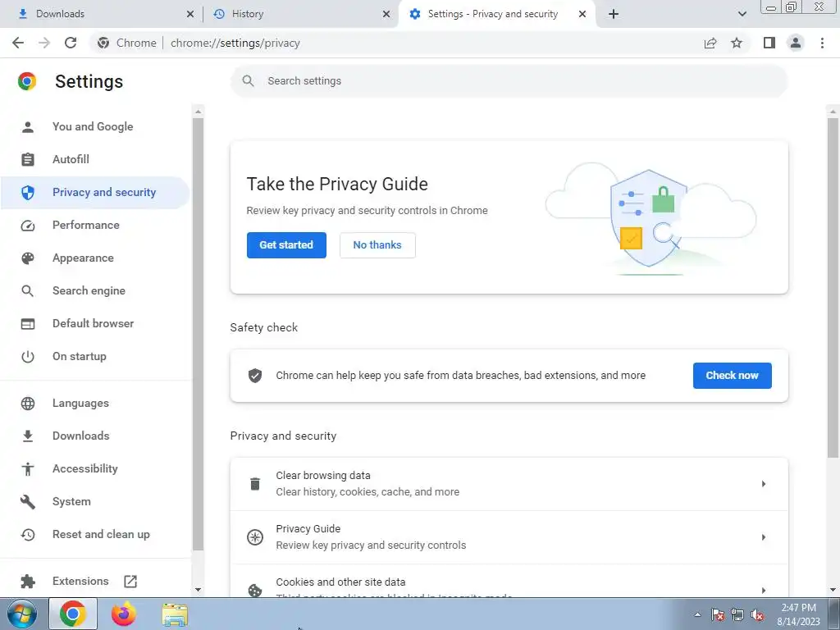Close the Downloads tab
Viewport: 840px width, 630px height.
click(x=190, y=15)
